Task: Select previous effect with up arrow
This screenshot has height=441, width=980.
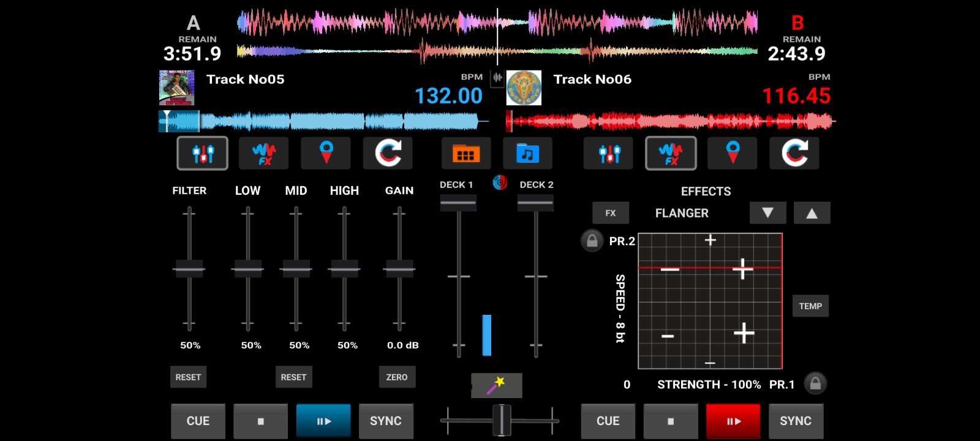Action: point(812,213)
